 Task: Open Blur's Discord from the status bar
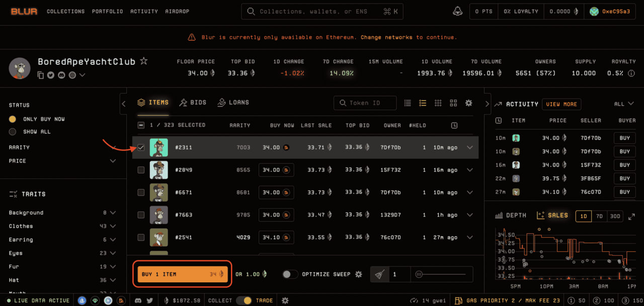pyautogui.click(x=138, y=300)
